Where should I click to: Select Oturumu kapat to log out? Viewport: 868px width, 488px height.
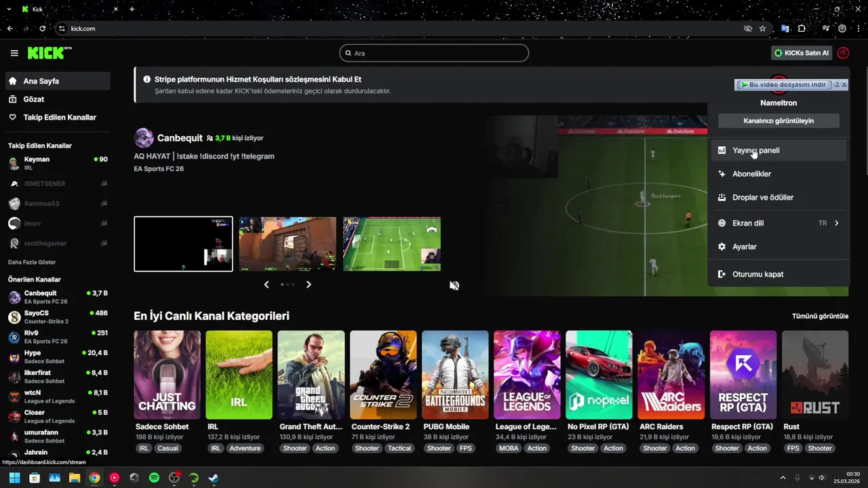778,274
